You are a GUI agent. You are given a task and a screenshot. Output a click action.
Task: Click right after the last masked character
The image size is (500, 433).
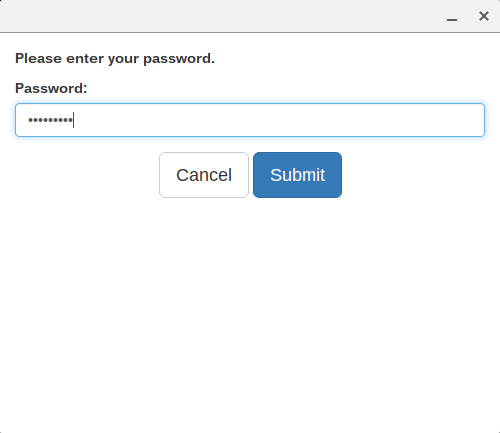(74, 120)
